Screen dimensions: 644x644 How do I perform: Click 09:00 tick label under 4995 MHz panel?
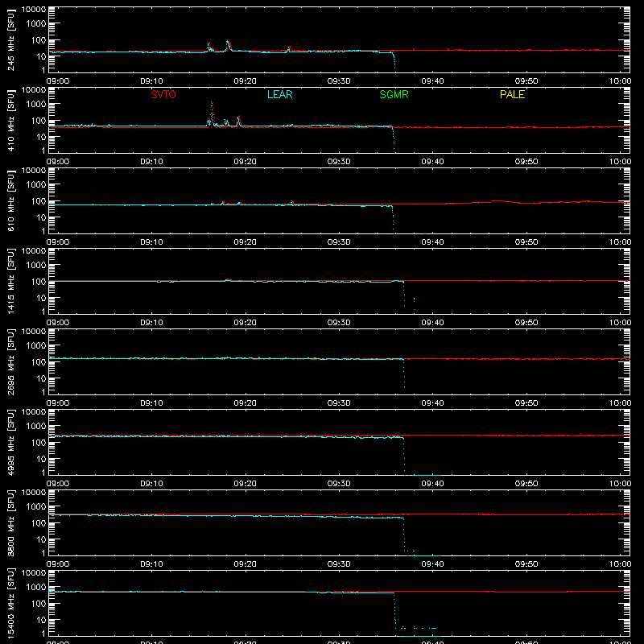58,484
